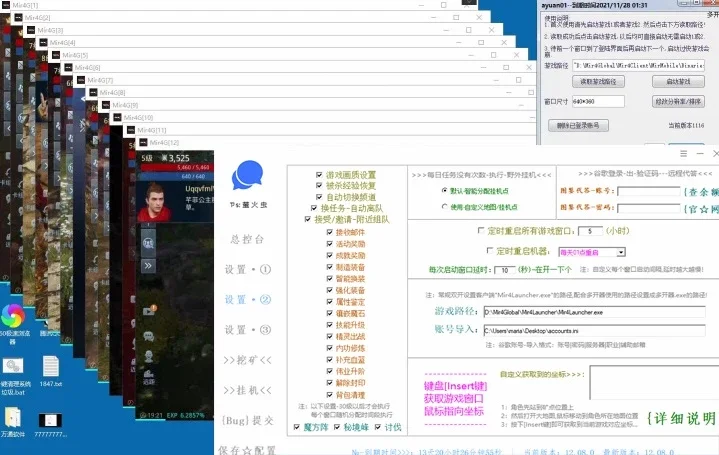Open the 总控台 tab
This screenshot has height=455, width=719.
pyautogui.click(x=247, y=239)
